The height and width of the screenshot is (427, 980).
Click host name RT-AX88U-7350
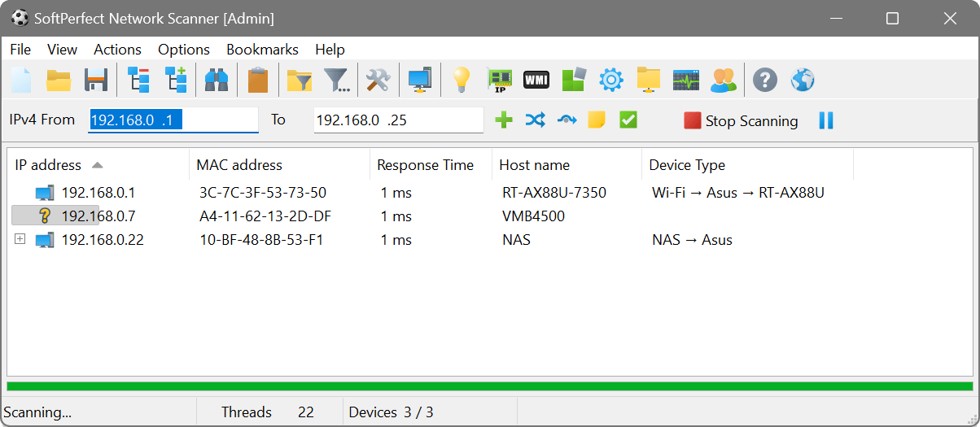554,193
